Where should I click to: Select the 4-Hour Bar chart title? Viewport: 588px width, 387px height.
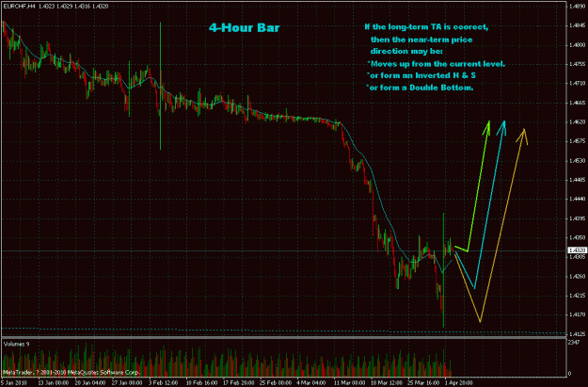(x=244, y=27)
